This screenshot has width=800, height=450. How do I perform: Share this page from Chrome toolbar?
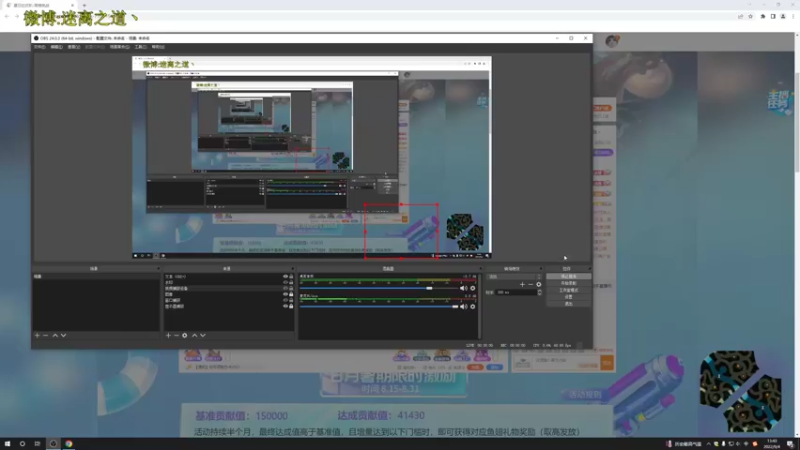point(740,16)
